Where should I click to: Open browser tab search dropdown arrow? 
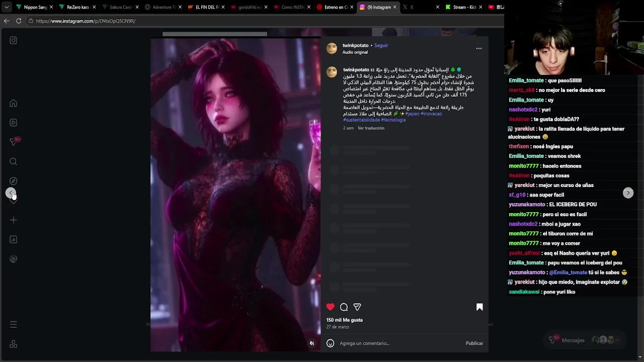coord(6,7)
